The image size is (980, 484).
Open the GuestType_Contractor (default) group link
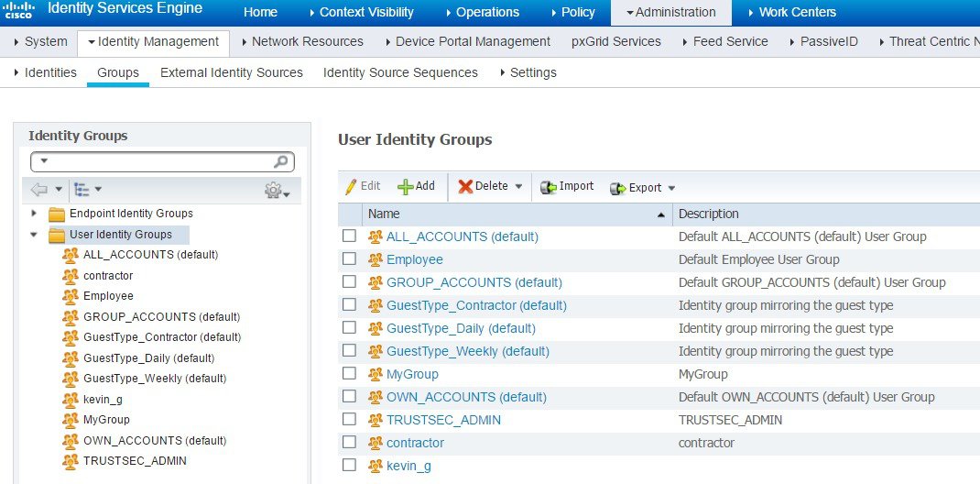coord(477,306)
